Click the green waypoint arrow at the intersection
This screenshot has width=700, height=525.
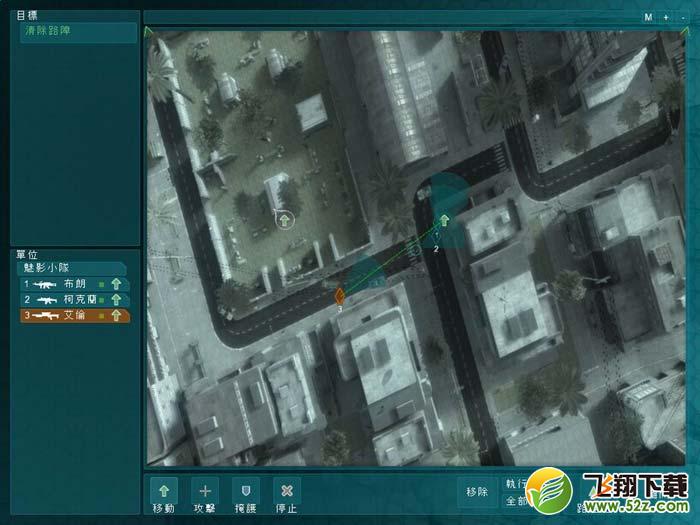point(444,219)
